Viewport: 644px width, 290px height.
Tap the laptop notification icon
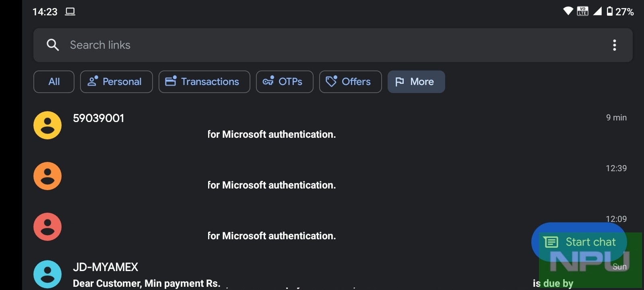coord(70,12)
